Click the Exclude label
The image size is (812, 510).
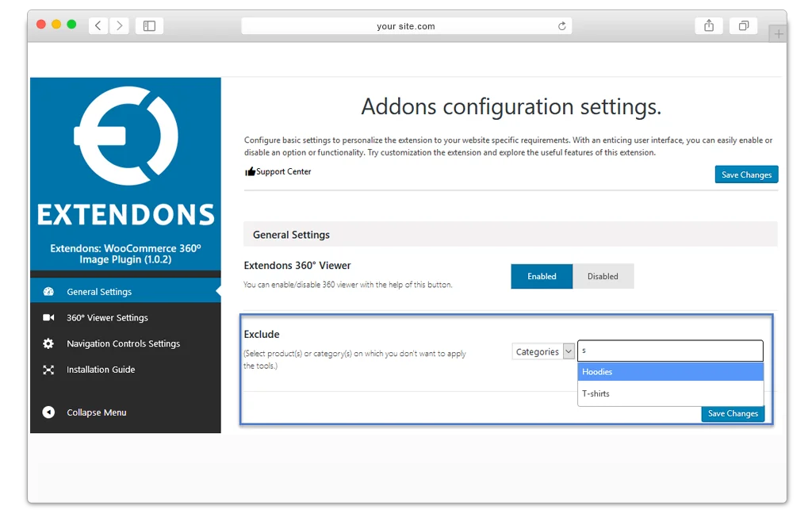pos(262,334)
